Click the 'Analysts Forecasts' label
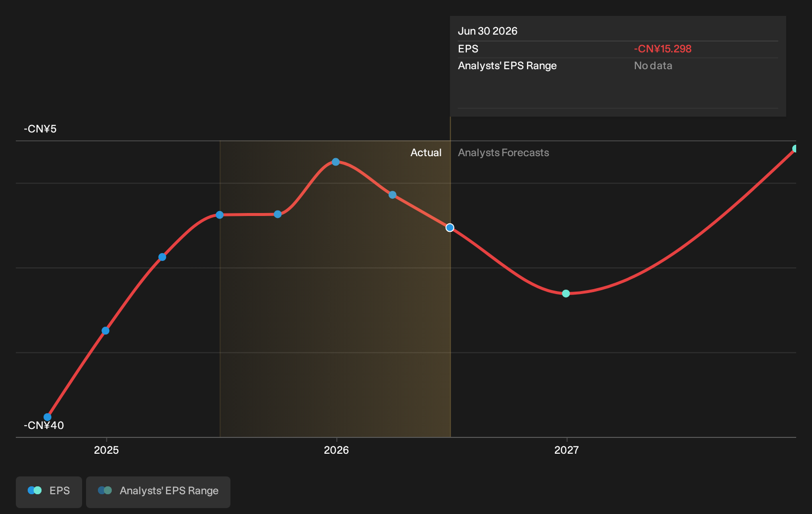Image resolution: width=812 pixels, height=514 pixels. coord(503,153)
